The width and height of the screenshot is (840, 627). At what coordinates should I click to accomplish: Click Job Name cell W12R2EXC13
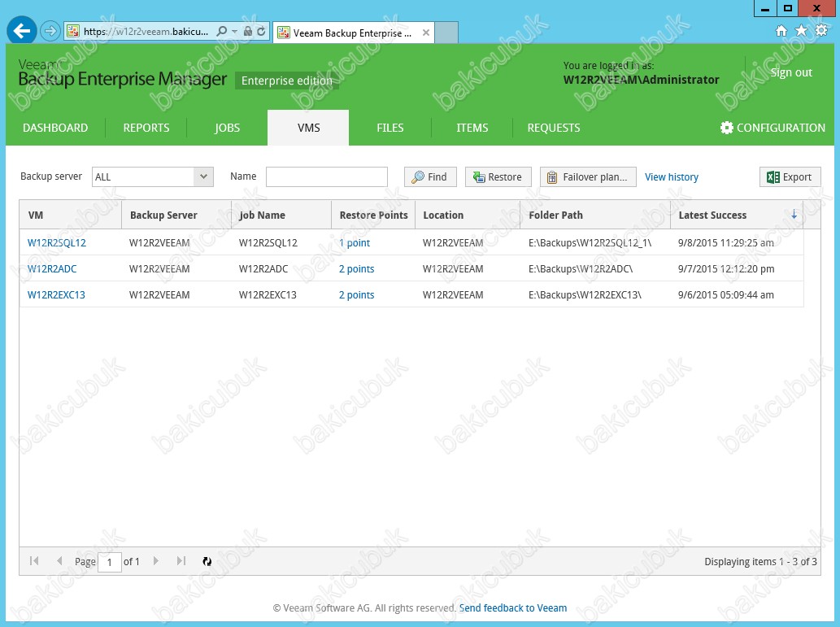click(x=268, y=294)
